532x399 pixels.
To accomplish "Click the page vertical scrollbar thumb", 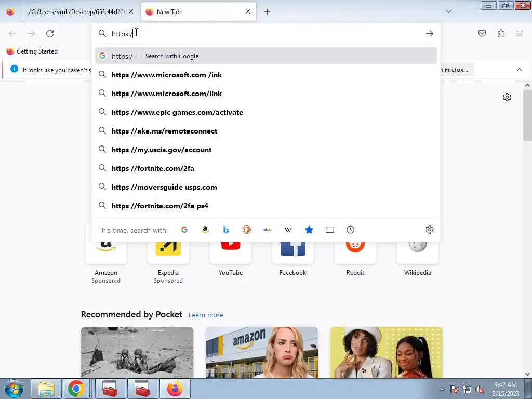I will point(527,115).
